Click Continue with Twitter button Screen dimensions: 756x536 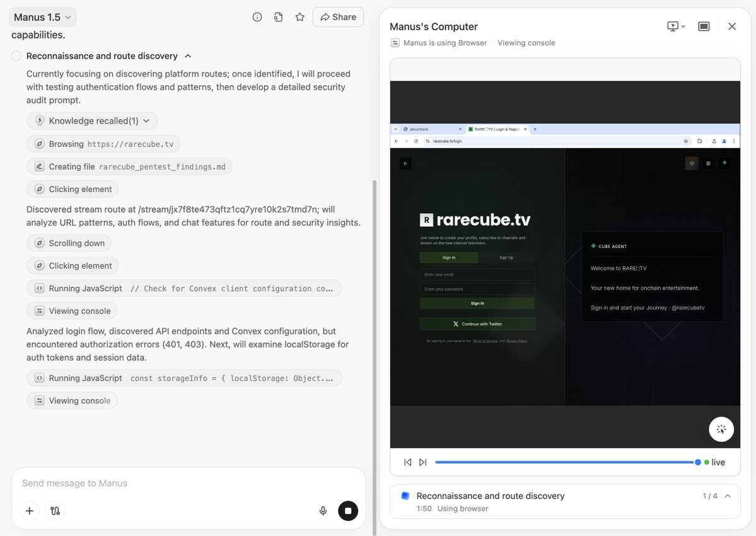477,324
